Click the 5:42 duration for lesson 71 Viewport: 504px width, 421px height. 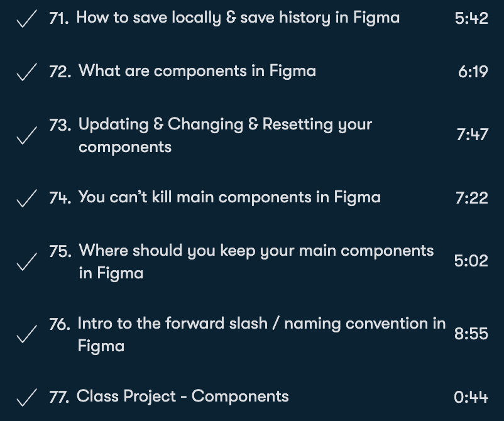(471, 18)
